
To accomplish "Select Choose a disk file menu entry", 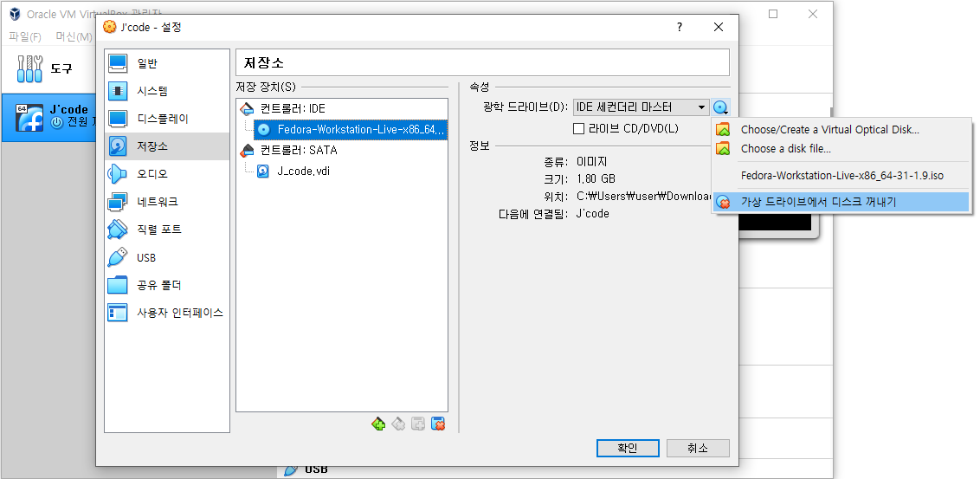I will pos(841,149).
